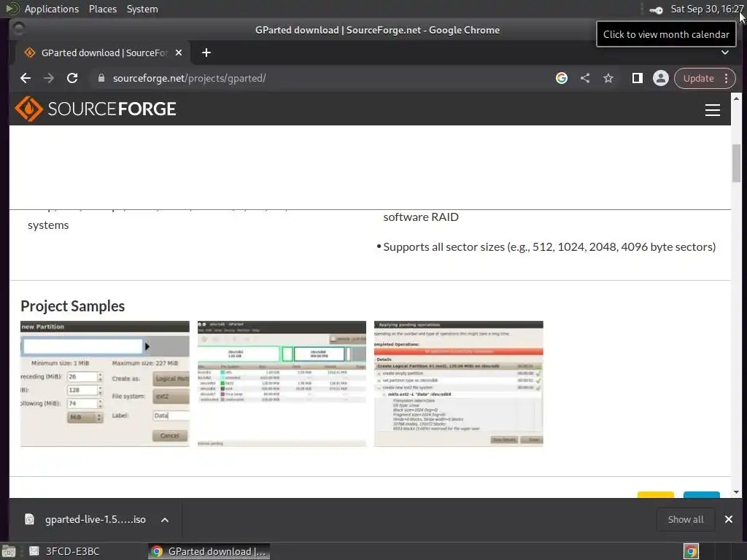Image resolution: width=747 pixels, height=560 pixels.
Task: Go back to the previous page
Action: tap(26, 78)
